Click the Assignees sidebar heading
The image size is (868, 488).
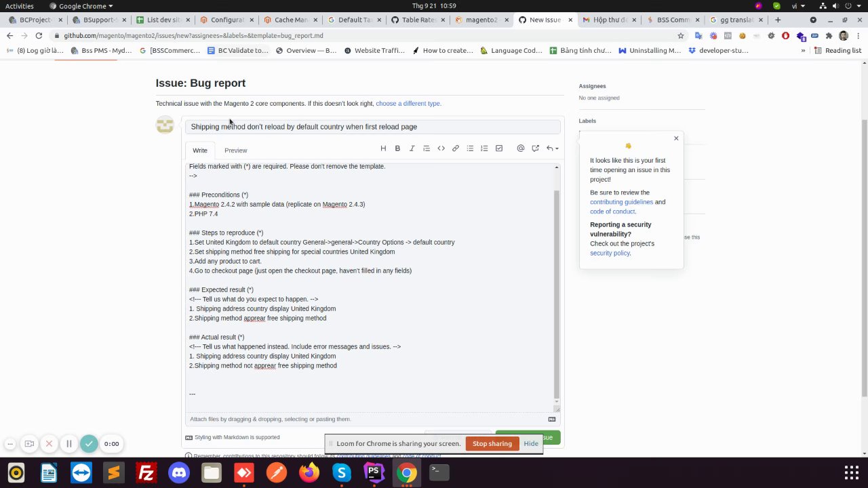tap(593, 86)
